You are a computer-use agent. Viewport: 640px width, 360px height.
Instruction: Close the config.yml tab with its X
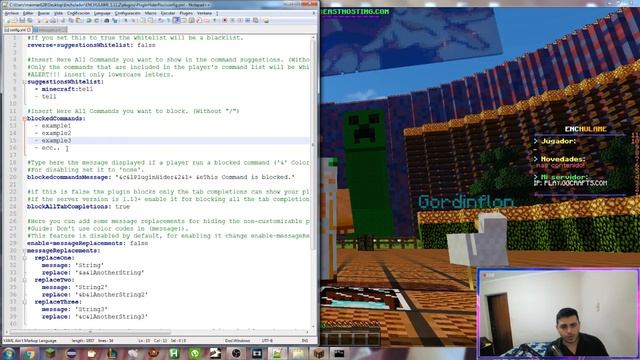click(x=29, y=30)
